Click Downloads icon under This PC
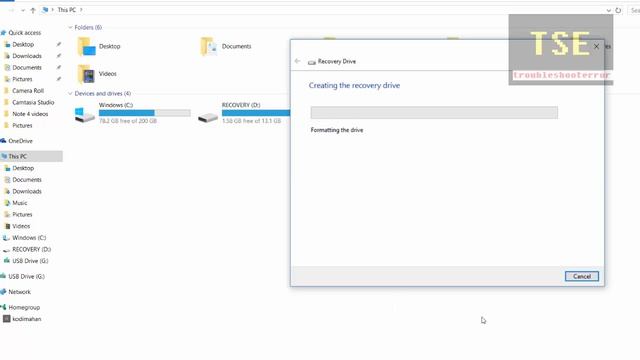Viewport: 640px width, 360px height. tap(7, 191)
